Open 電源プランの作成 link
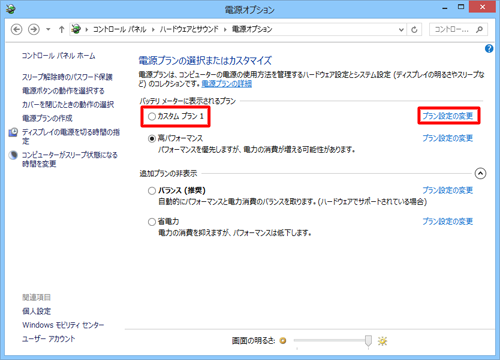The height and width of the screenshot is (360, 500). tap(47, 118)
